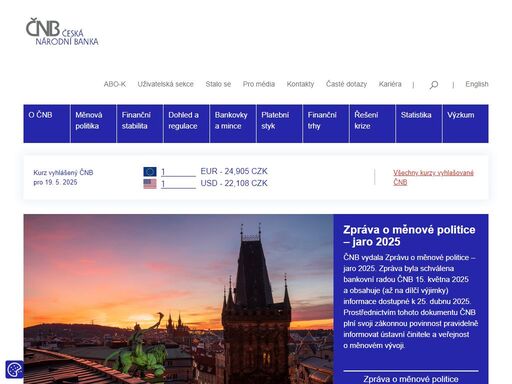Switch language to English

pyautogui.click(x=477, y=84)
